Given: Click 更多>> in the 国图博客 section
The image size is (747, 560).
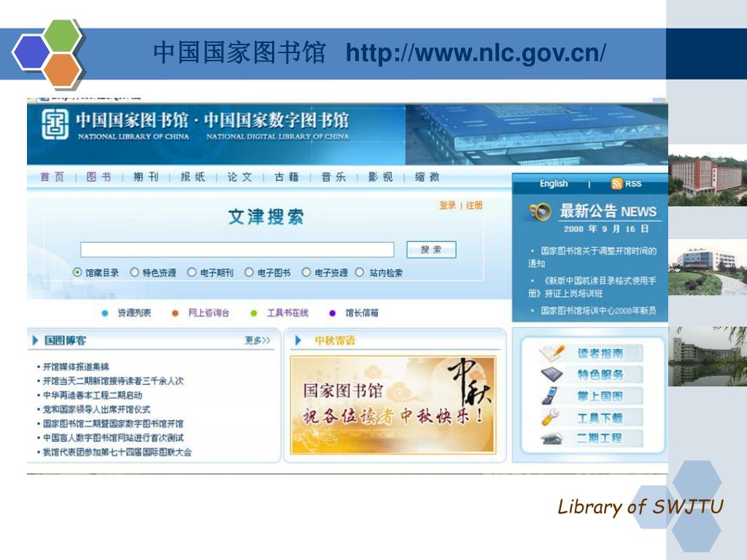Looking at the screenshot, I should (x=258, y=340).
